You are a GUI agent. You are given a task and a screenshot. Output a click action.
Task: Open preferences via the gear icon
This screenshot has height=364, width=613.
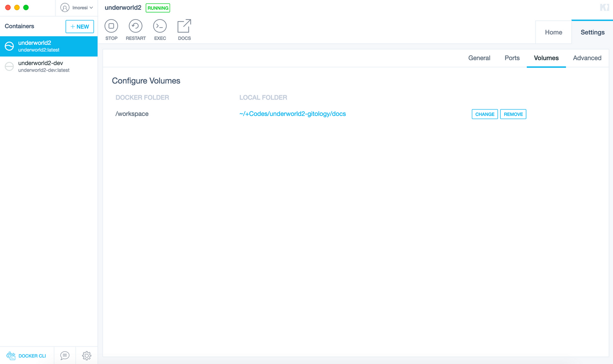(x=87, y=356)
